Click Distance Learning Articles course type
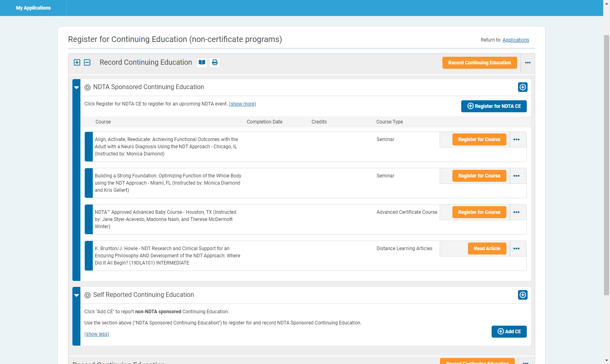610x364 pixels. (404, 249)
